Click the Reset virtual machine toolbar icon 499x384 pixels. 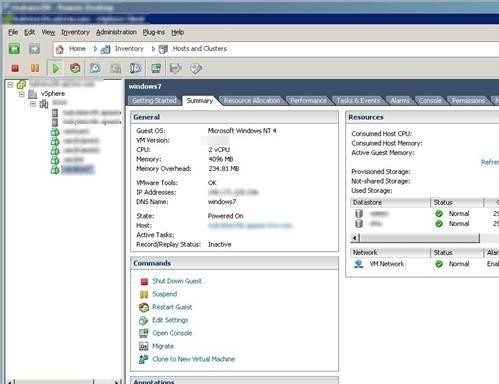[75, 68]
